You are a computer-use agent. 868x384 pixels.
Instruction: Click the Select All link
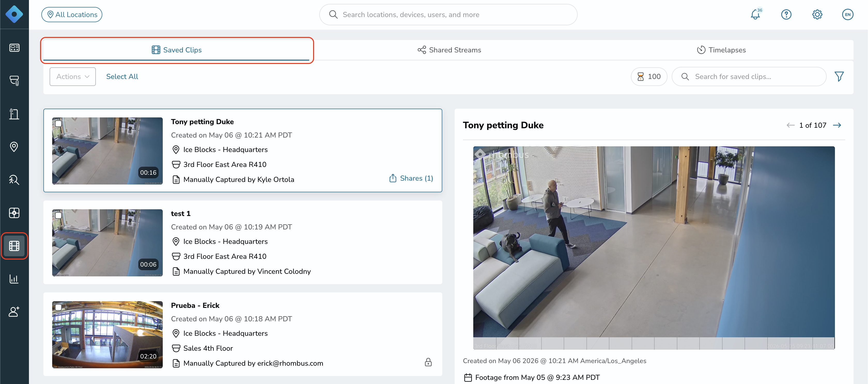[122, 76]
